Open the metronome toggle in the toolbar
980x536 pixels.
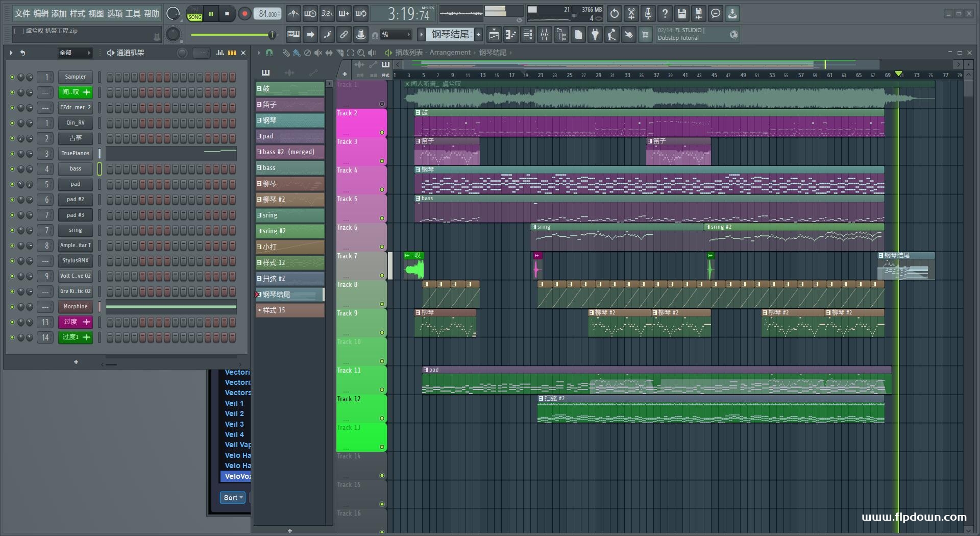point(293,14)
